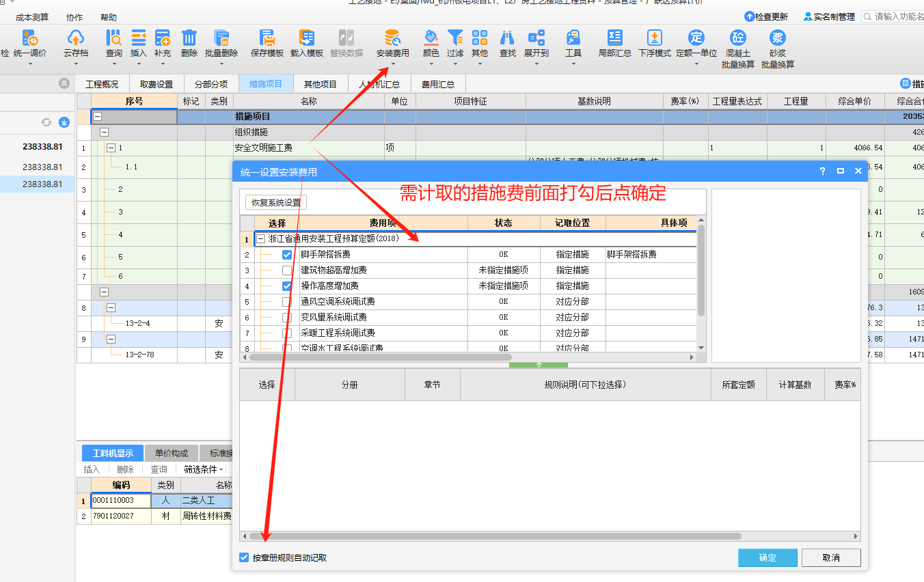This screenshot has width=924, height=582.
Task: Click the 混凝土批量换算 icon
Action: point(738,38)
